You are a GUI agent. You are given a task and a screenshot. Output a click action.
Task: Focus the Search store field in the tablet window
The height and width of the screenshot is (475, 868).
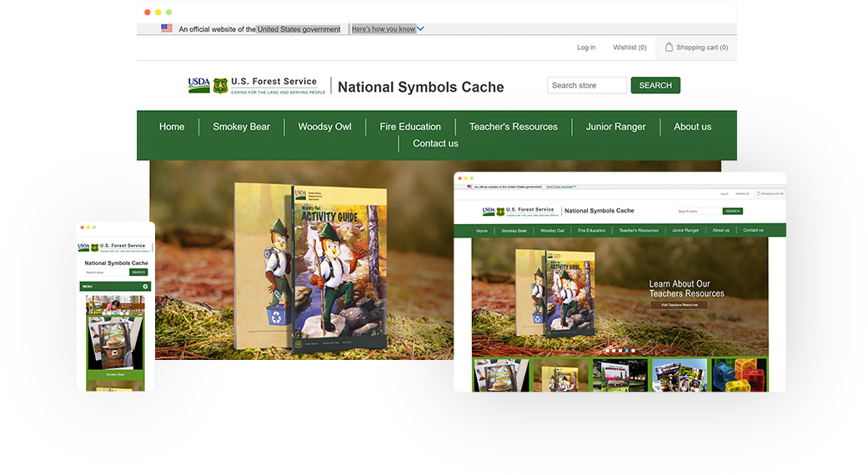pos(699,211)
